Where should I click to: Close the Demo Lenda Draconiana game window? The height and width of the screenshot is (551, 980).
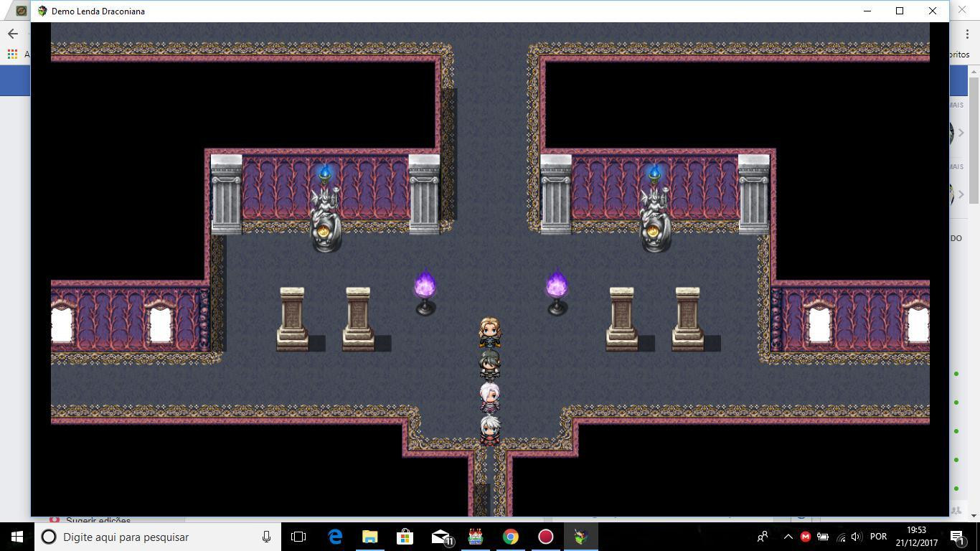point(933,11)
